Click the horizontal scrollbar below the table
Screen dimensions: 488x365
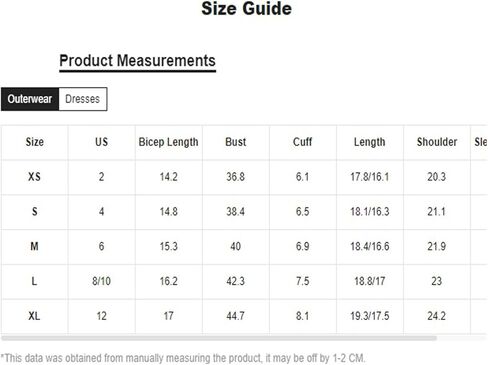[219, 338]
